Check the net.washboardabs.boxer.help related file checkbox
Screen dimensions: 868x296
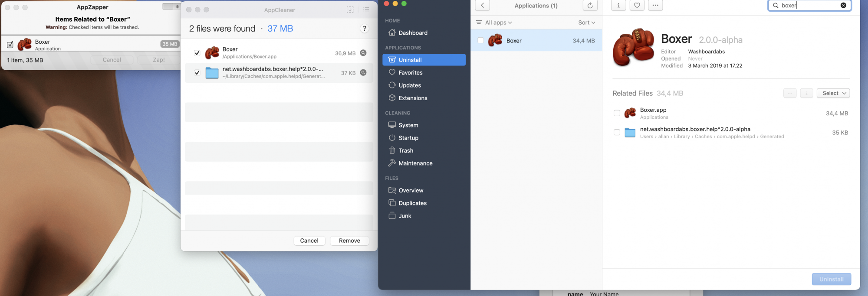click(617, 132)
